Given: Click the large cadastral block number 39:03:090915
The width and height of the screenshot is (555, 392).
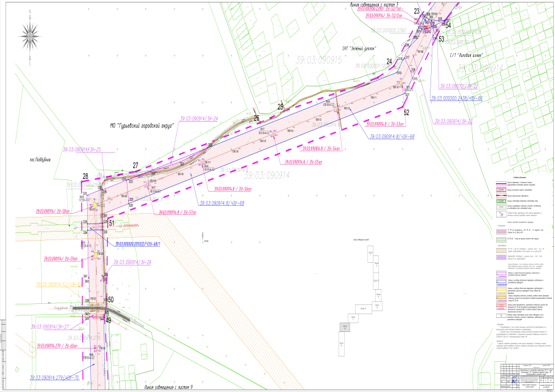Looking at the screenshot, I should pyautogui.click(x=318, y=60).
